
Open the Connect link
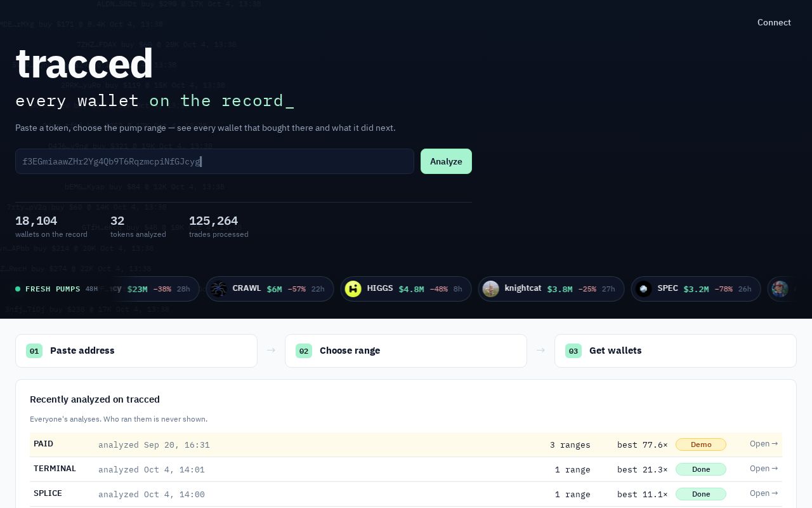click(774, 22)
